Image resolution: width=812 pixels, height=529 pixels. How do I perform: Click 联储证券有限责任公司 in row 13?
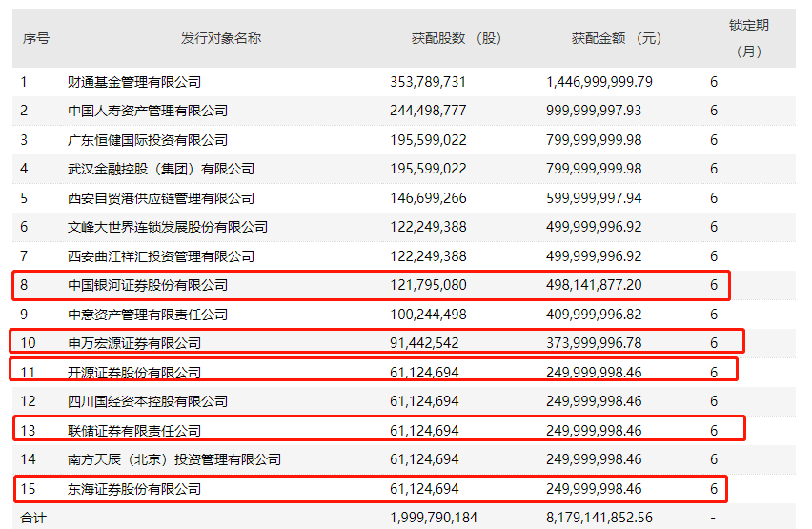pos(134,431)
